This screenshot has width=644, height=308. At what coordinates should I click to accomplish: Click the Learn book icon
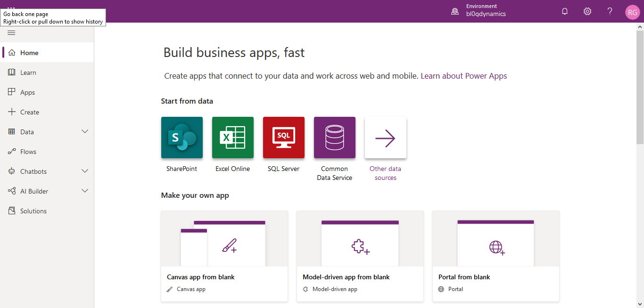click(12, 73)
